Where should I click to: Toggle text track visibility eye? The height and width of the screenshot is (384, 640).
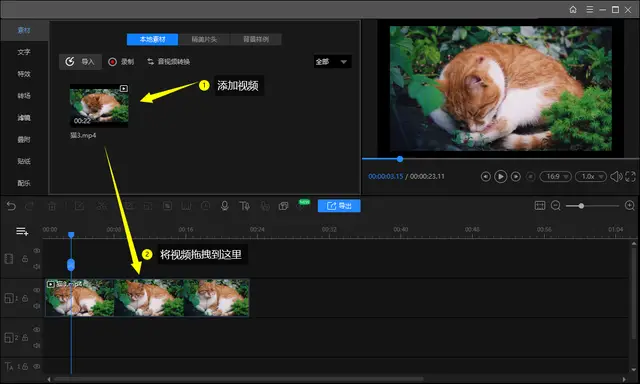pyautogui.click(x=37, y=366)
